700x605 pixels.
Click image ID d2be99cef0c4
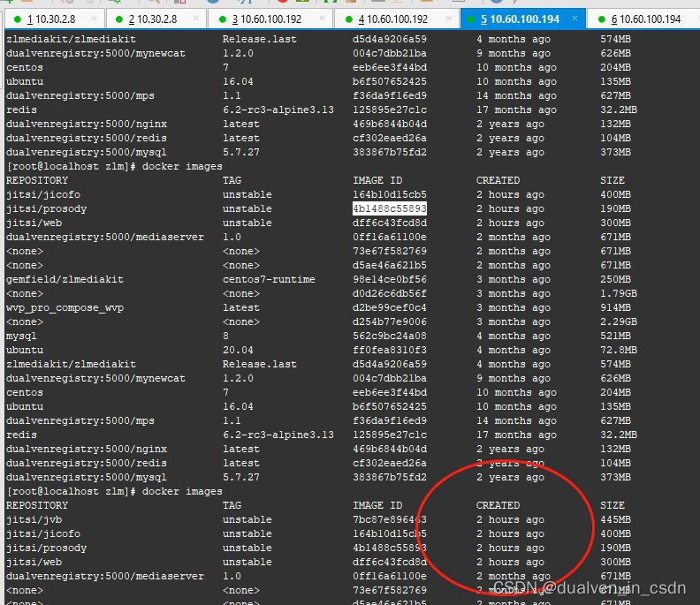click(x=389, y=308)
